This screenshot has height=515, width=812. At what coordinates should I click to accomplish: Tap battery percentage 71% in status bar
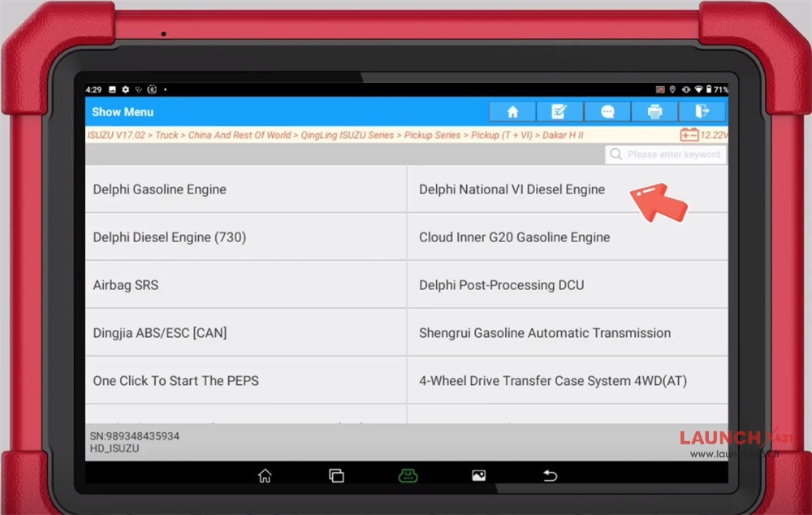pos(720,89)
